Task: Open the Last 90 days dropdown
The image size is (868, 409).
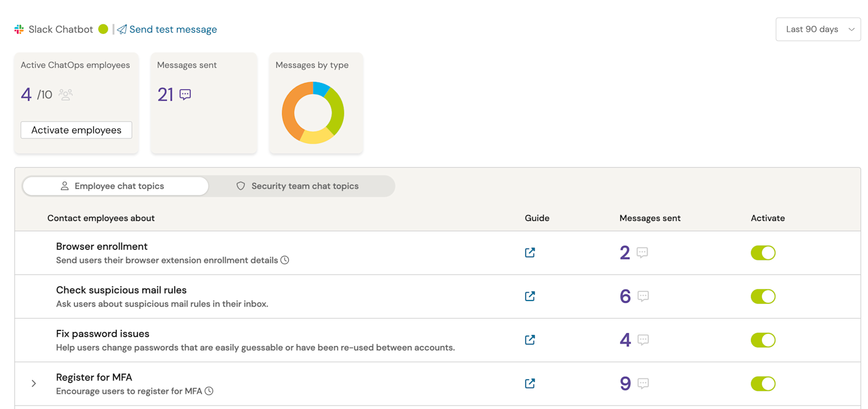Action: pos(818,29)
